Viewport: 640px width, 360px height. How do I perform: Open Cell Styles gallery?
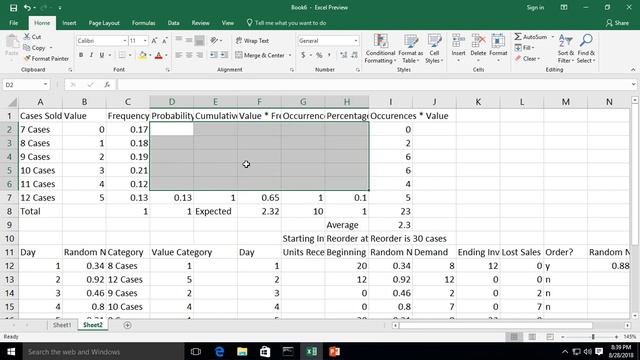pyautogui.click(x=434, y=49)
